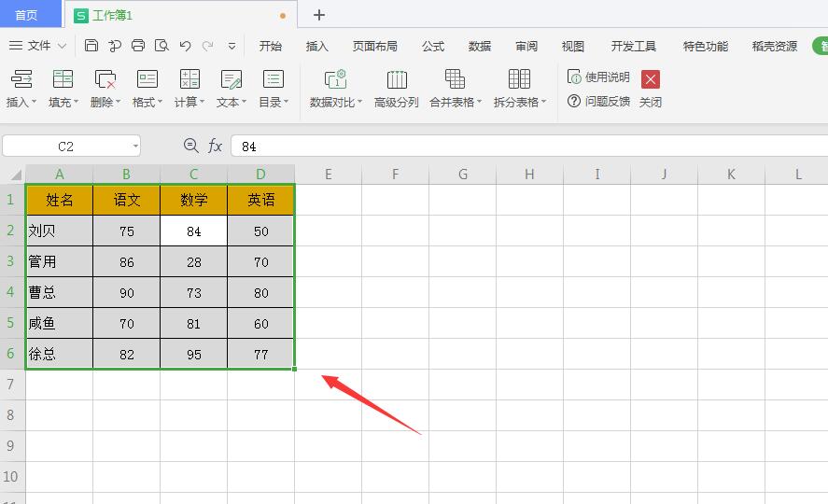Open the Name Box dropdown arrow
This screenshot has width=828, height=504.
point(135,147)
